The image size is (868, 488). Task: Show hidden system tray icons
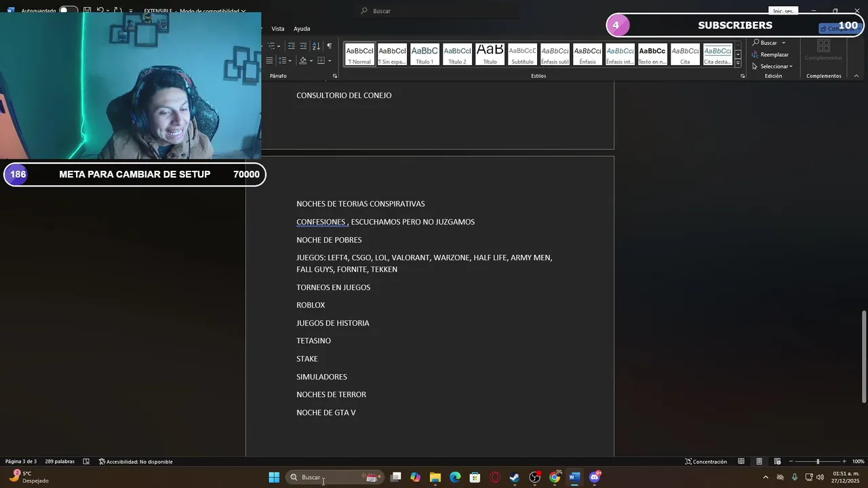pos(766,477)
